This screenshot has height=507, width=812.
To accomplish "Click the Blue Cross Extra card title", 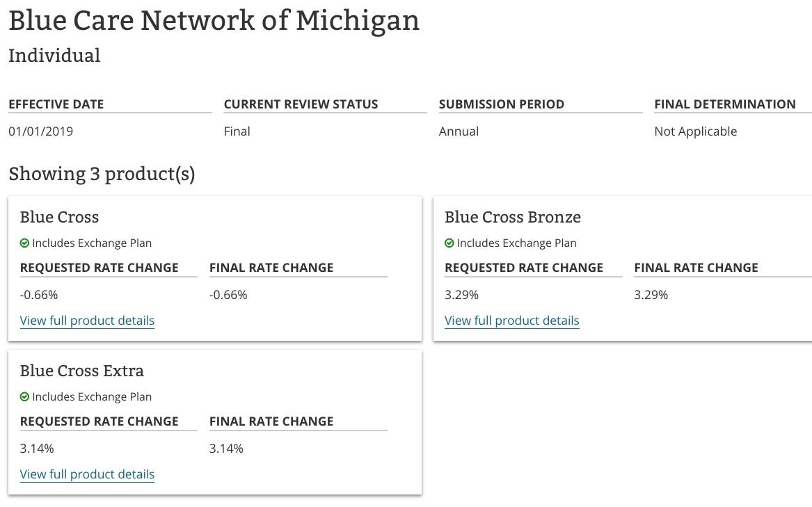I will 81,371.
